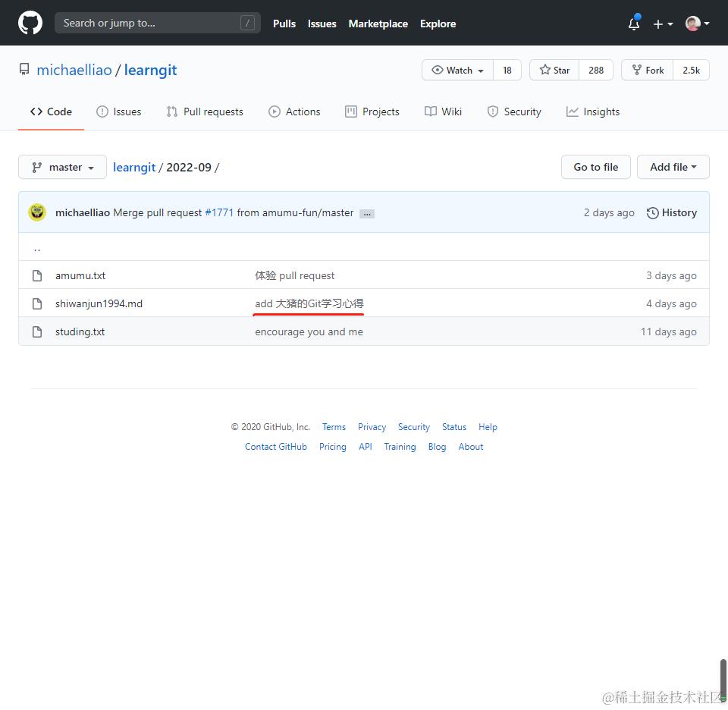
Task: Switch to the Actions tab
Action: pos(294,112)
